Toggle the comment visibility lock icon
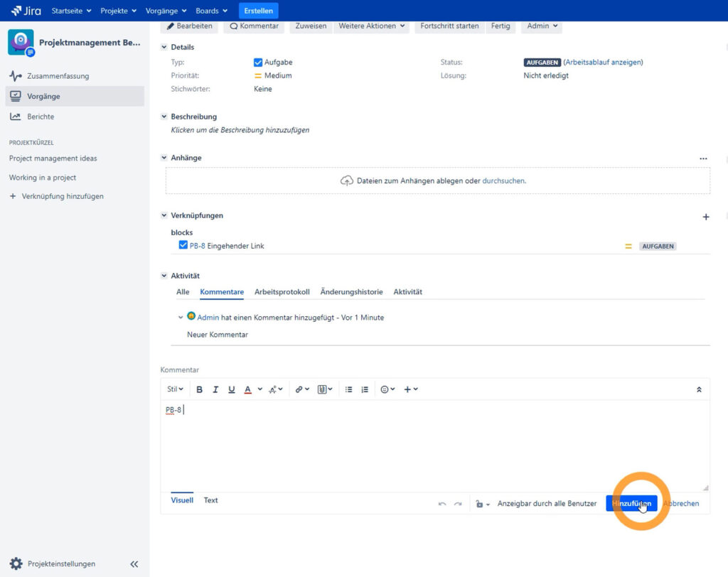728x577 pixels. coord(478,502)
